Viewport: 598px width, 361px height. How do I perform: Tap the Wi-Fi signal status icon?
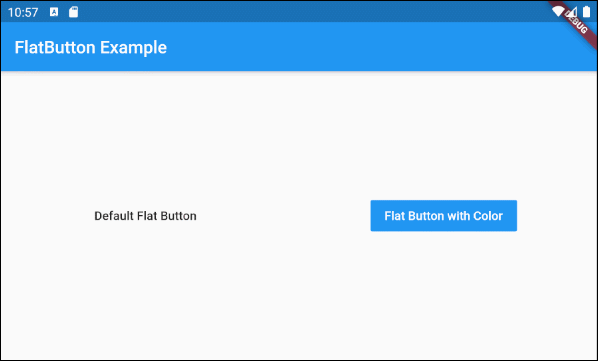click(x=558, y=11)
